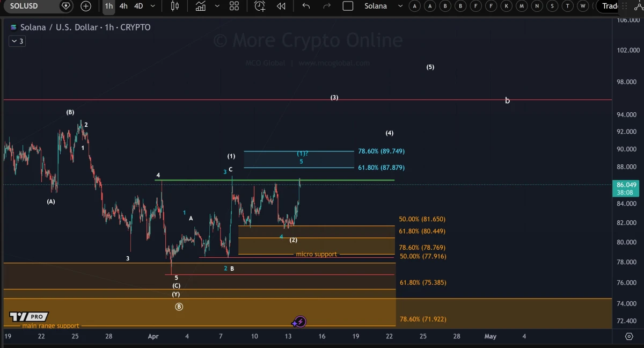This screenshot has height=348, width=644.
Task: Select the 1h timeframe
Action: pos(109,6)
